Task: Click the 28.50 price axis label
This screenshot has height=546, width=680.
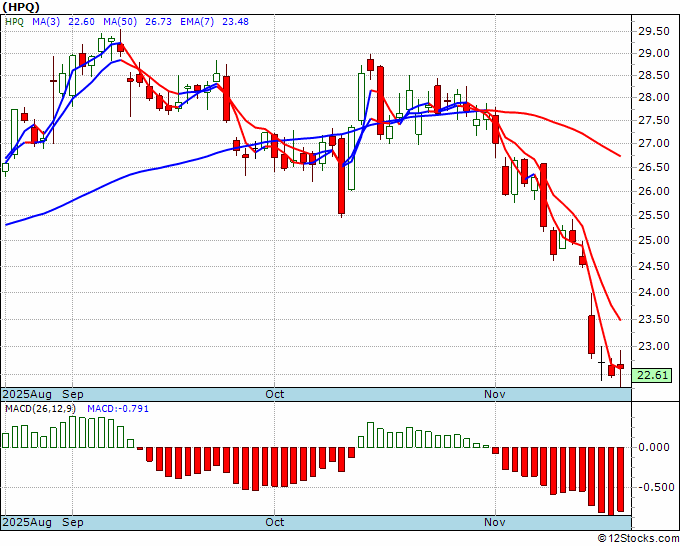Action: tap(654, 75)
